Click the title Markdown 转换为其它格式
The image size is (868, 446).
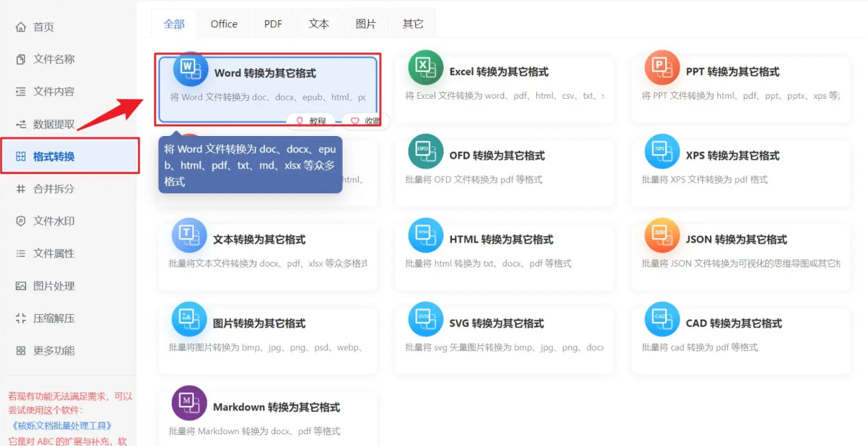tap(277, 407)
